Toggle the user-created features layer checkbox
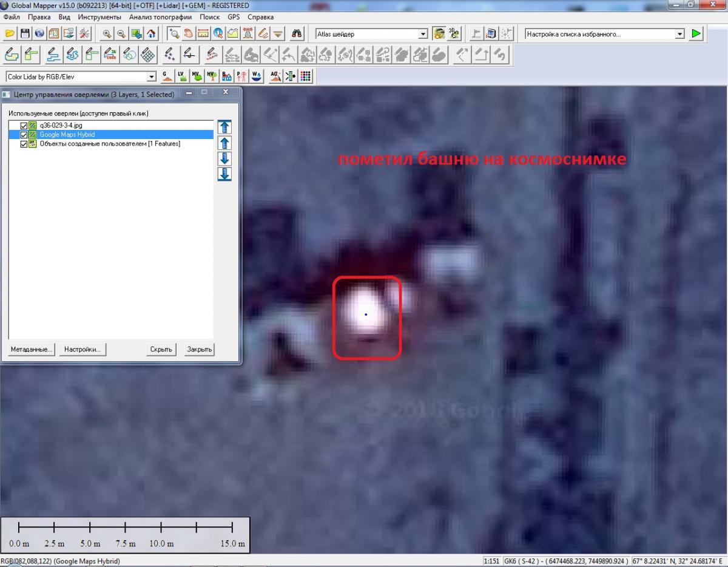The image size is (728, 567). click(x=24, y=144)
